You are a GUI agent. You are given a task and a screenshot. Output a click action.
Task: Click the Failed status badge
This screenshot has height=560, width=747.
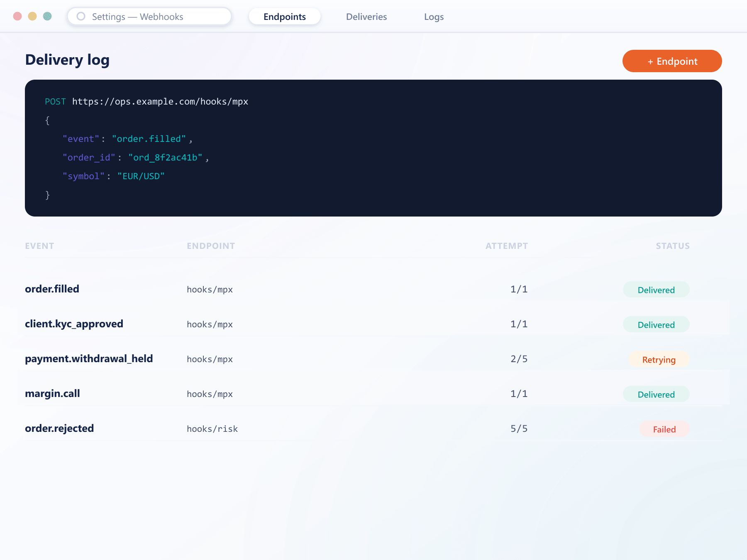point(664,429)
